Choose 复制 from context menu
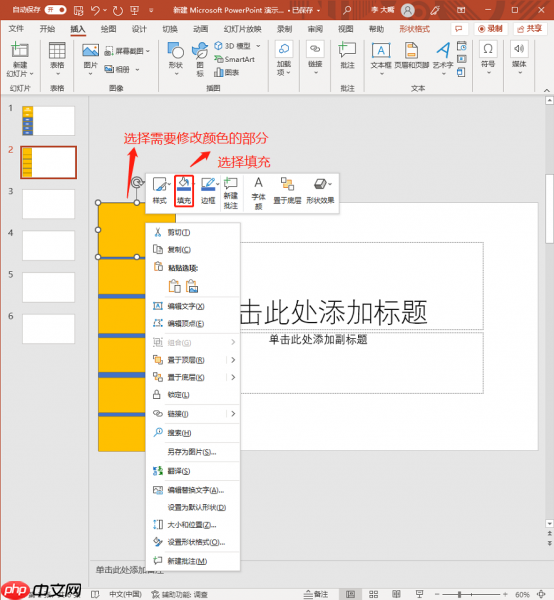This screenshot has width=554, height=600. click(193, 249)
